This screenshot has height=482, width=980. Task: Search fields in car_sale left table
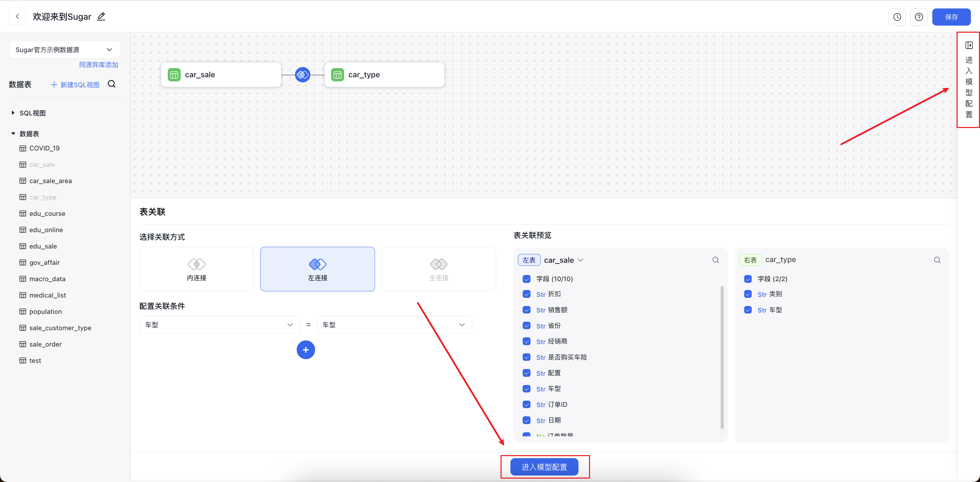tap(716, 260)
